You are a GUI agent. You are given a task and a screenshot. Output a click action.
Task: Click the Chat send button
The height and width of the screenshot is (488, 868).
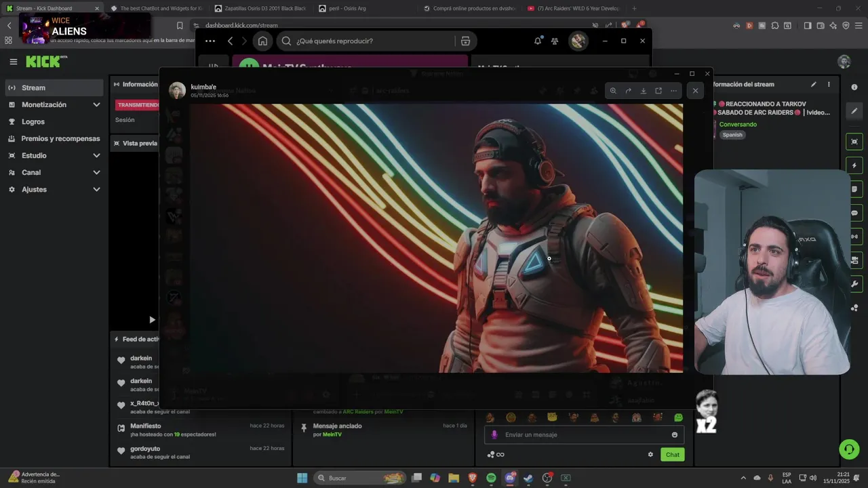point(672,455)
